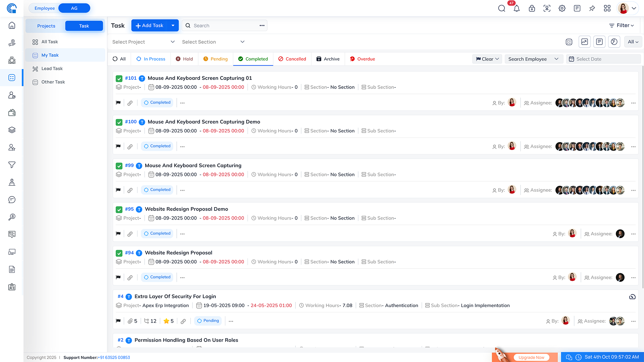This screenshot has height=362, width=644.
Task: Click the apps grid icon in header
Action: coord(607,8)
